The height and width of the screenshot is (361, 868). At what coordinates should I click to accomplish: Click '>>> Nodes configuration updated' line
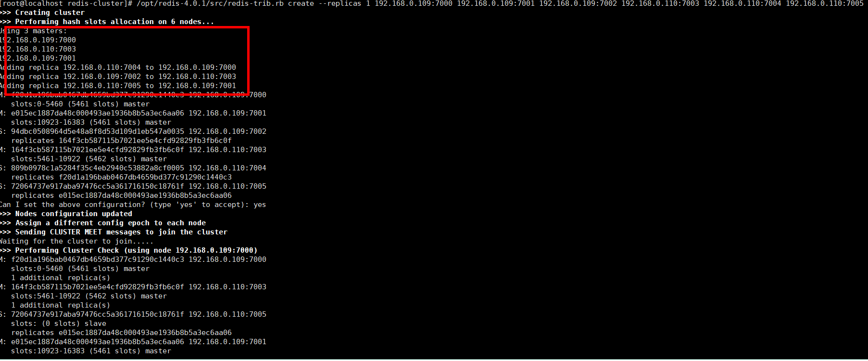click(66, 214)
